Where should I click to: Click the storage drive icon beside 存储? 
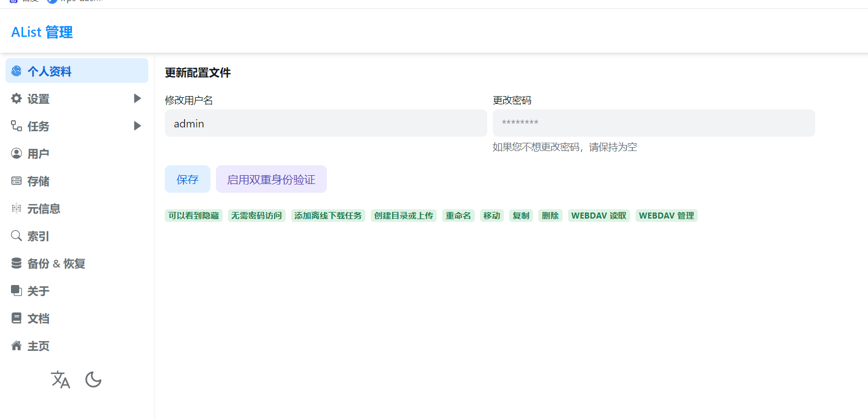[16, 181]
